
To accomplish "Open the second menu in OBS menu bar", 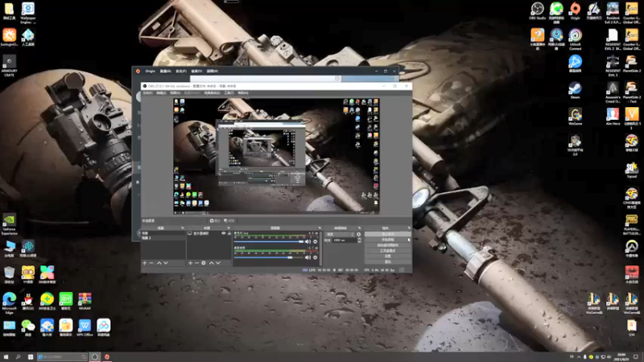I will pos(161,93).
